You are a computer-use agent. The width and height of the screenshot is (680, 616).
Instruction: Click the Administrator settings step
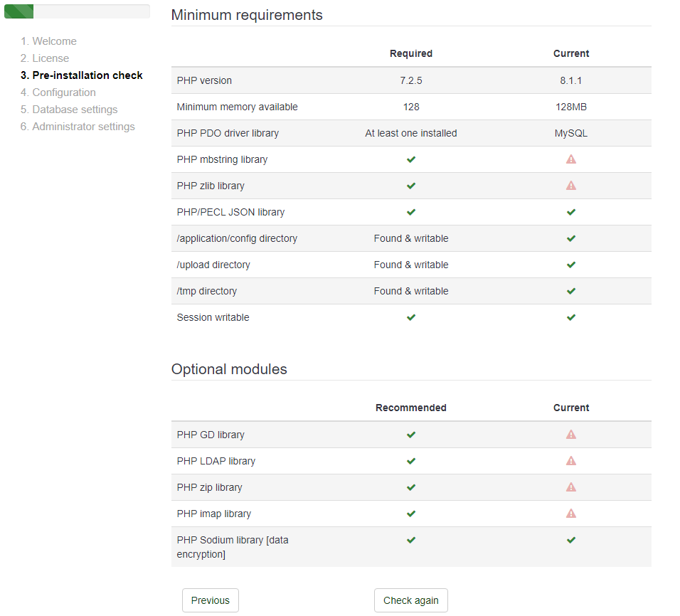83,127
